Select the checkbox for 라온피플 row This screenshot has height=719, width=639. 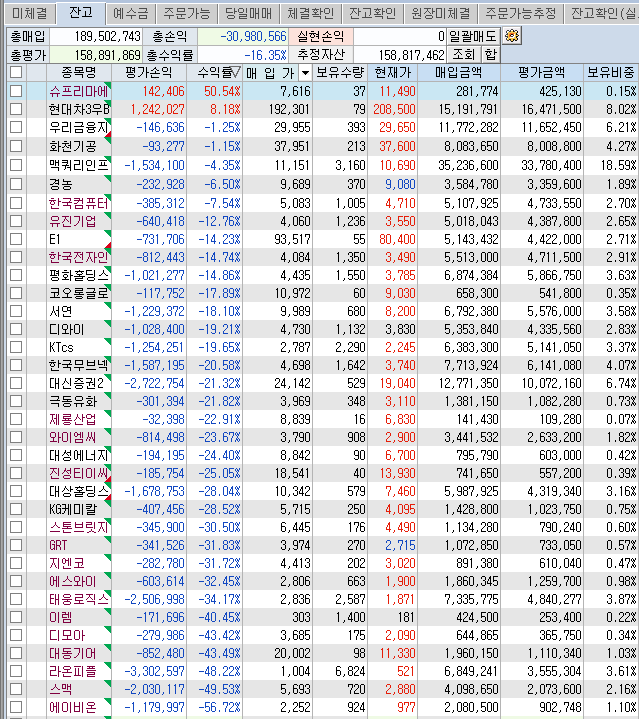[16, 671]
